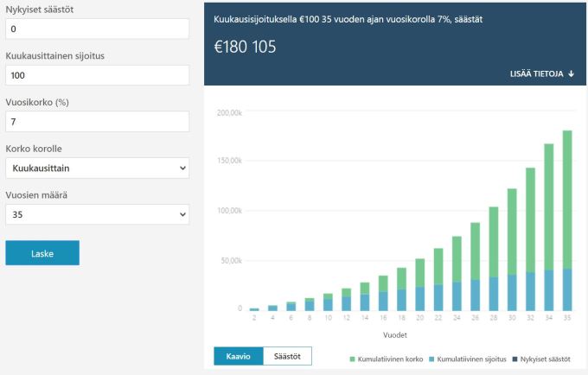Image resolution: width=588 pixels, height=375 pixels.
Task: Switch to the Säästöt tab
Action: point(287,356)
